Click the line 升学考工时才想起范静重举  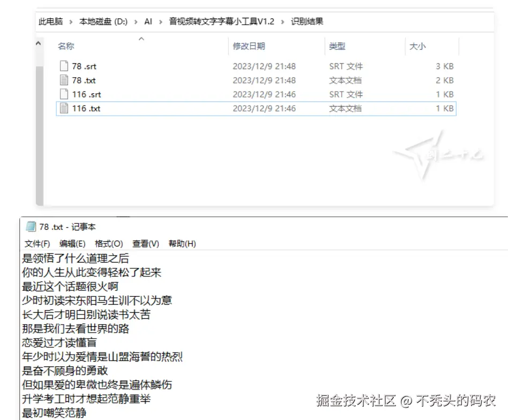[86, 399]
